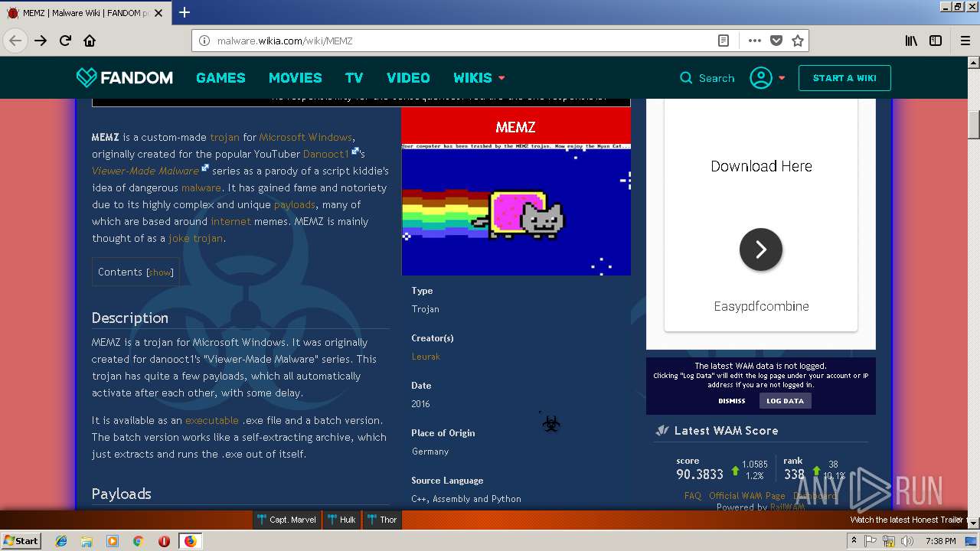Follow the internet link
Screen dimensions: 980x551
[x=230, y=221]
